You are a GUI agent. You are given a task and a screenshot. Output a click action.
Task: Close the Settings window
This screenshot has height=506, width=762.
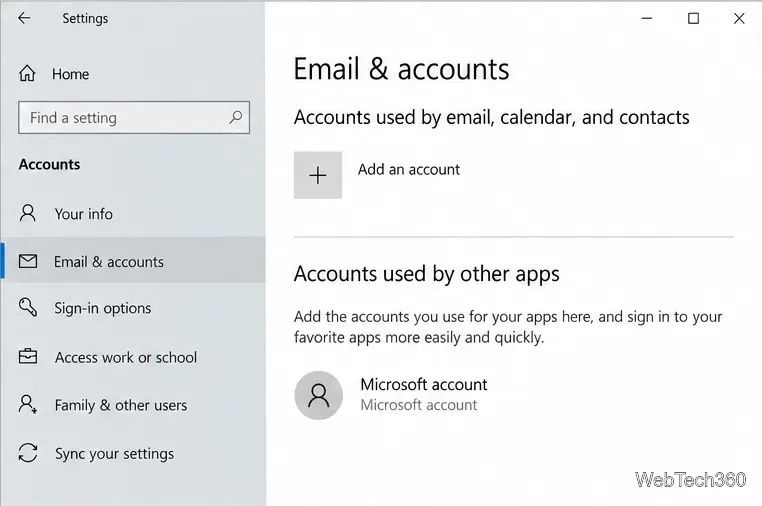739,18
